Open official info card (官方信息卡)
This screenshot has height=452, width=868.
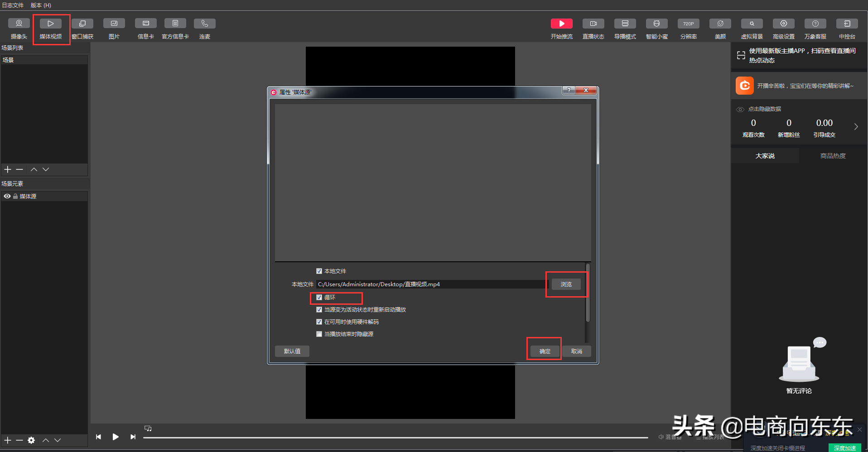(x=175, y=29)
